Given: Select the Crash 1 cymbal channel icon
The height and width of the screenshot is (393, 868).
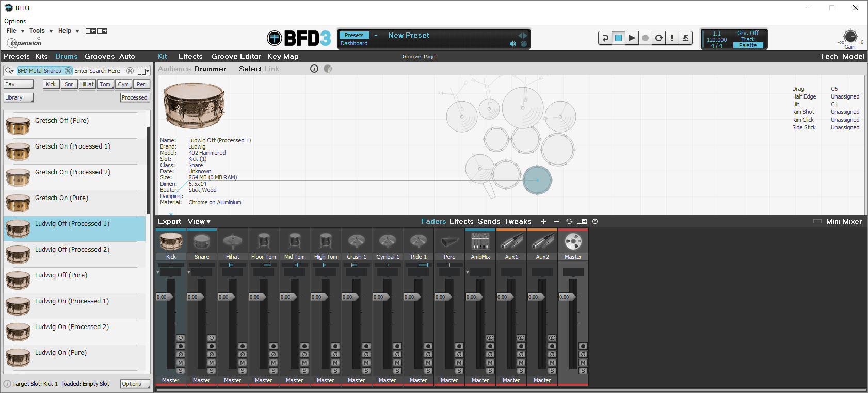Looking at the screenshot, I should (x=357, y=241).
